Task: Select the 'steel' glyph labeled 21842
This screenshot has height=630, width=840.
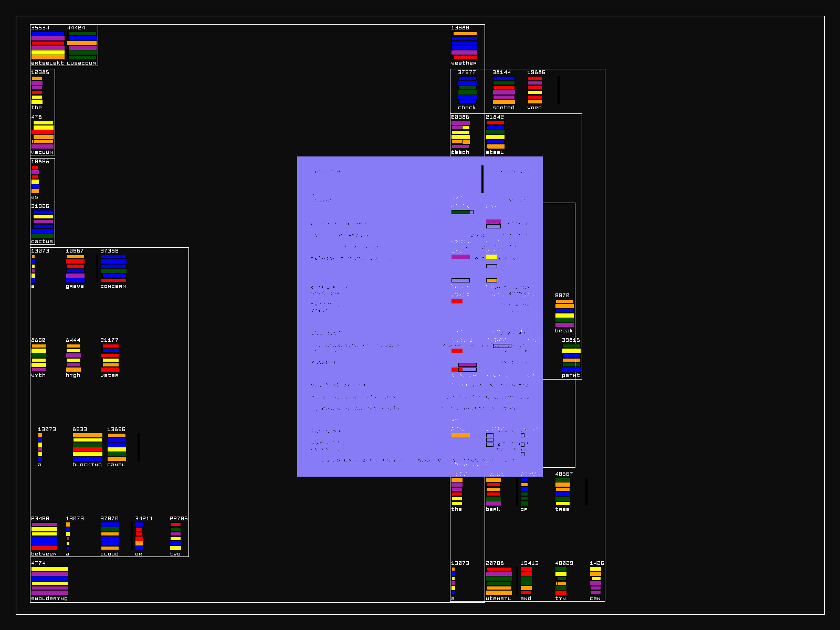Action: coord(495,134)
